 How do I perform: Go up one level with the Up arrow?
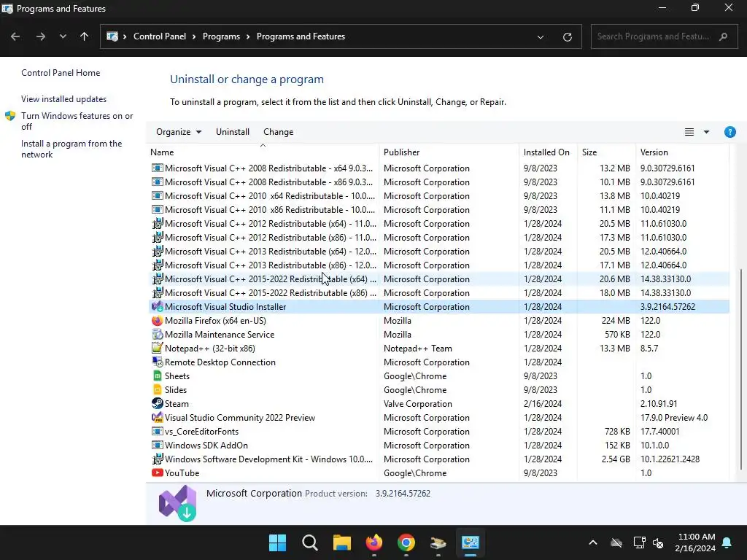[x=85, y=36]
